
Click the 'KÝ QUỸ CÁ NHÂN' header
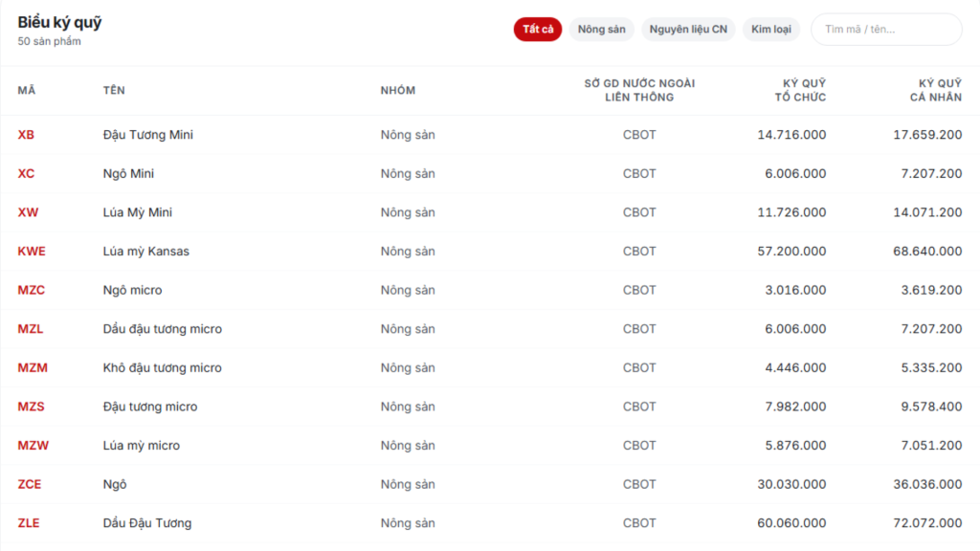tap(936, 91)
